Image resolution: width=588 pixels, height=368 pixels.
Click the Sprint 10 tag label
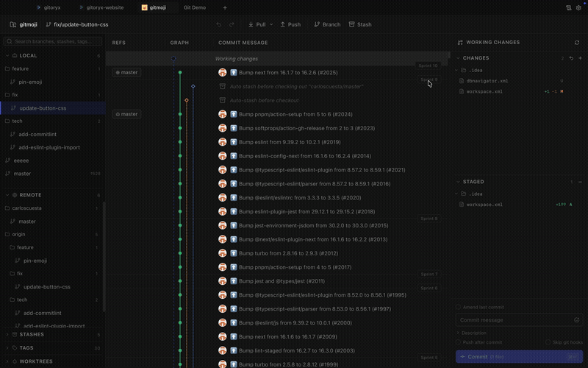428,66
